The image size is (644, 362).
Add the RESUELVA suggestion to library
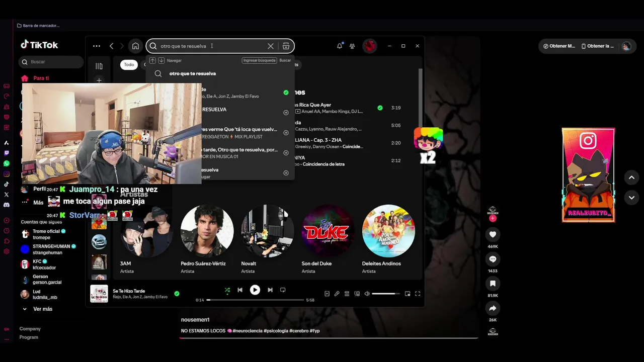[x=286, y=113]
